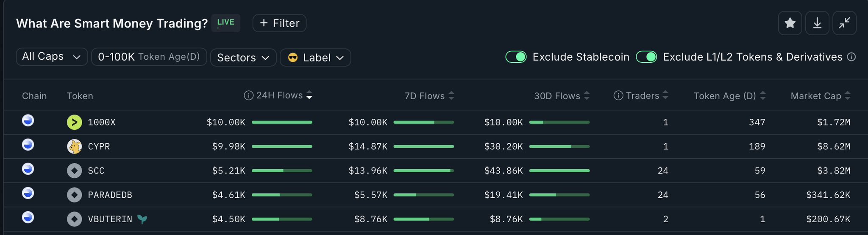Open the Label dropdown
This screenshot has width=868, height=235.
pyautogui.click(x=315, y=58)
